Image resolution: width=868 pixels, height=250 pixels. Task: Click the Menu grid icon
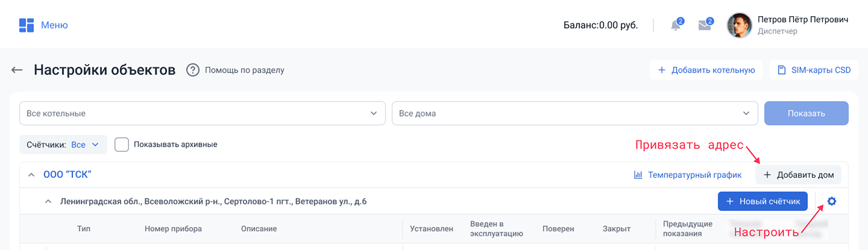pyautogui.click(x=26, y=25)
